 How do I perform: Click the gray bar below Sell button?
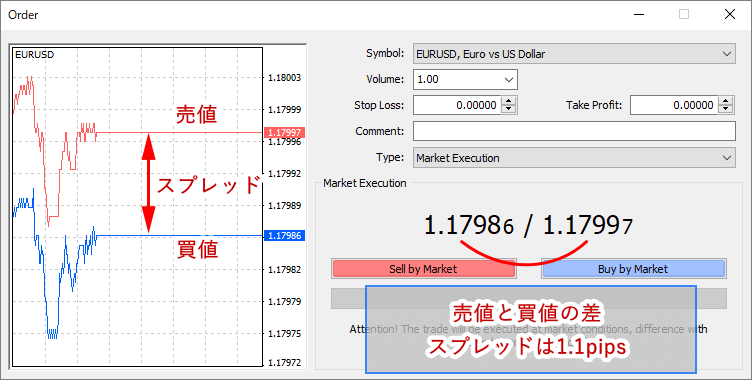(529, 298)
